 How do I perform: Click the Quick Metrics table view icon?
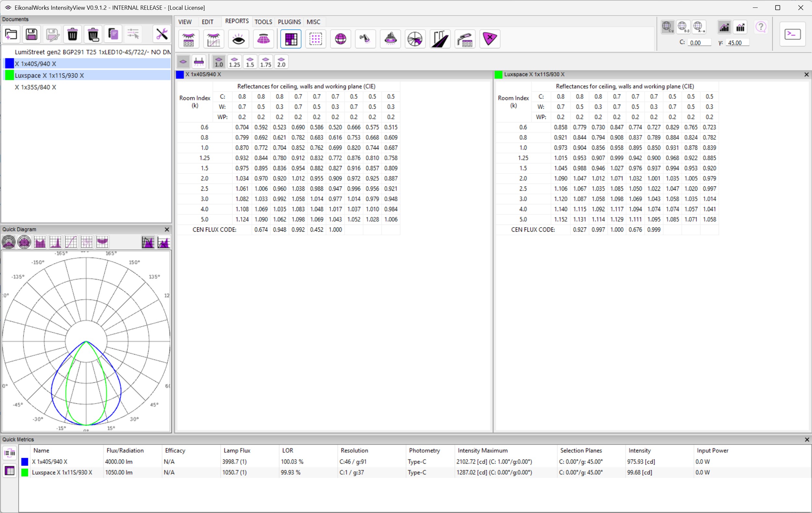coord(10,470)
